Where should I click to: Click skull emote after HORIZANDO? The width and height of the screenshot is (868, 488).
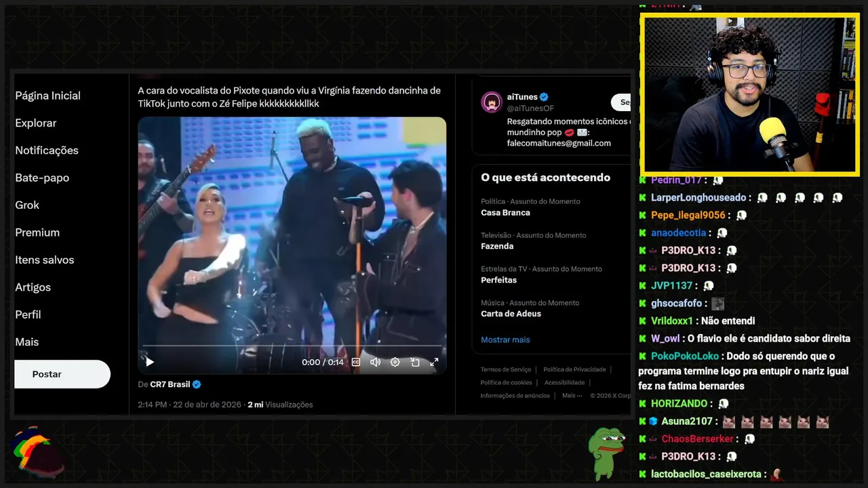(724, 403)
